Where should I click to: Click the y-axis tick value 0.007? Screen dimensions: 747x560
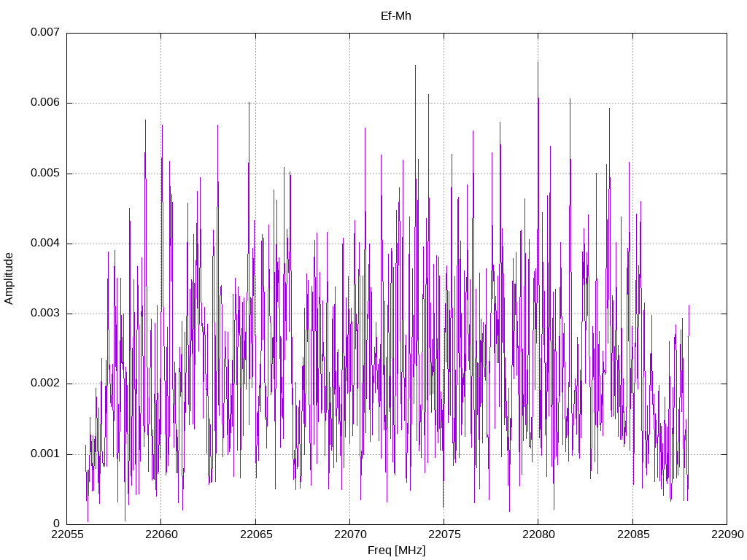45,32
